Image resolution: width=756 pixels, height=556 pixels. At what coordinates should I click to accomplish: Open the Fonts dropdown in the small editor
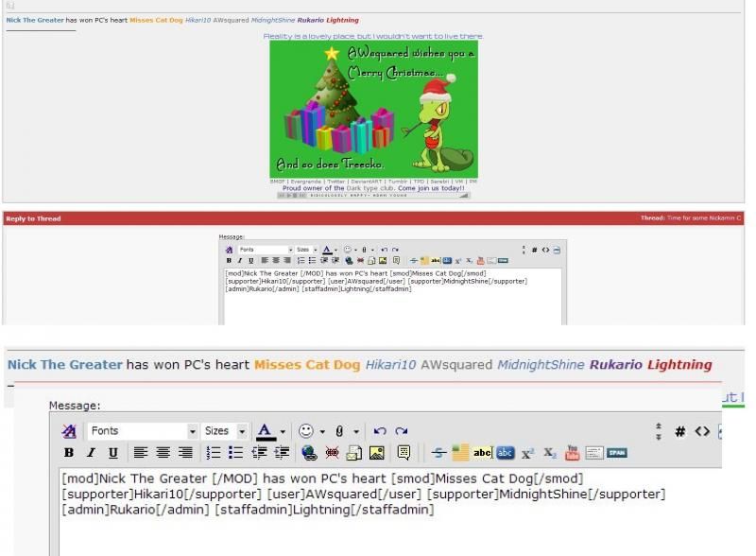(x=266, y=250)
